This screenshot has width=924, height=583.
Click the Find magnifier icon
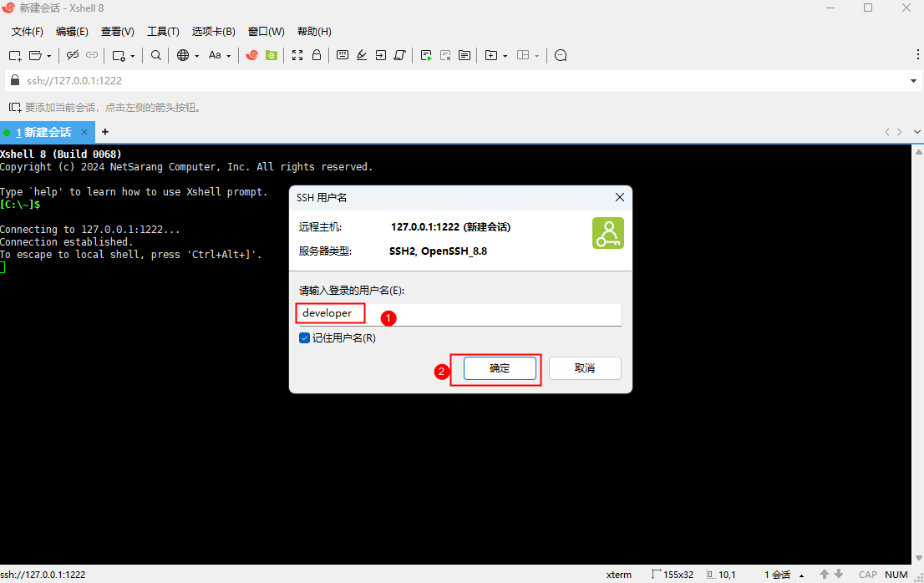click(x=156, y=55)
